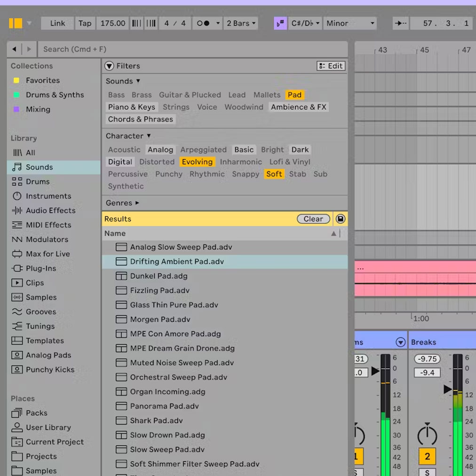Viewport: 476px width, 476px height.
Task: Click the orange Ableton panel toggle icon
Action: [x=16, y=23]
